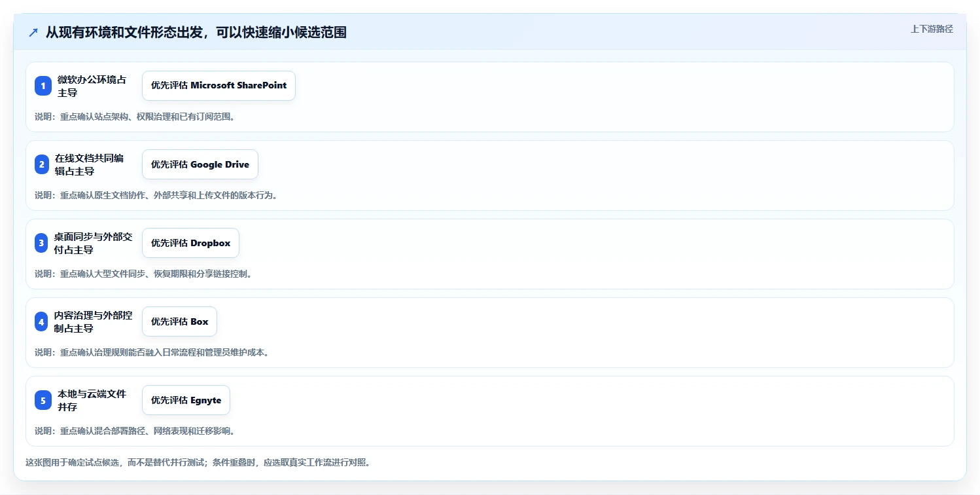This screenshot has height=495, width=980.
Task: Click 优先评估 Dropbox button
Action: pos(190,243)
